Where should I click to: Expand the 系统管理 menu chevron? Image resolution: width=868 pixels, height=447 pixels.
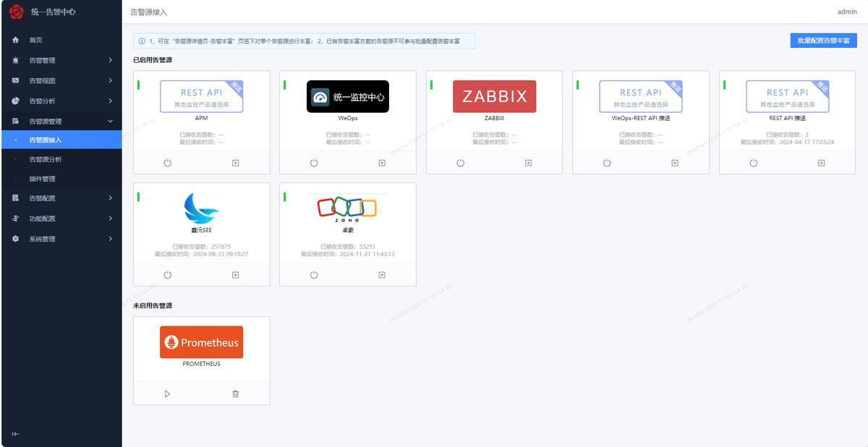click(x=111, y=239)
